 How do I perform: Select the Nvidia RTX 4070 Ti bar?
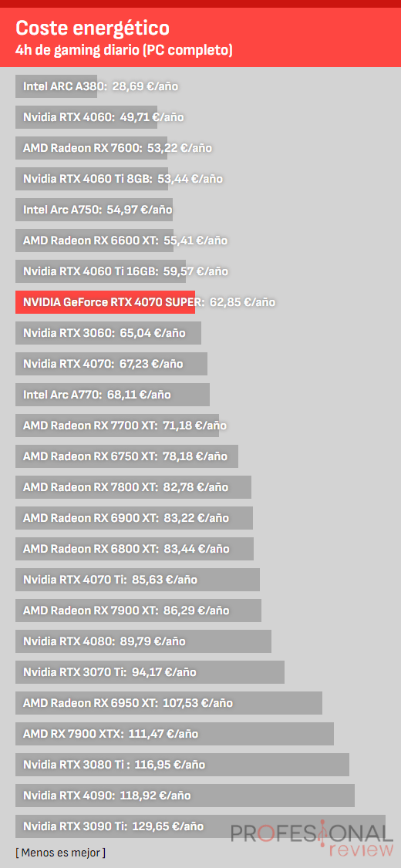(138, 580)
